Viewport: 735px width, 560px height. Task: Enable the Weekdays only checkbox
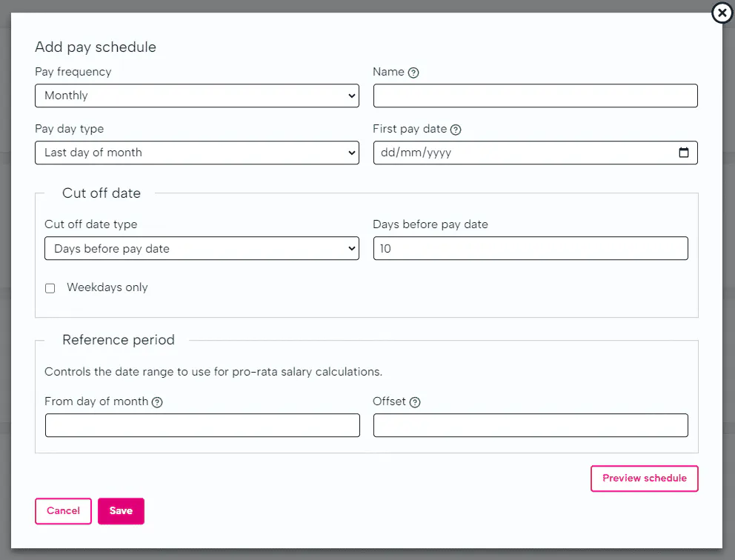[x=50, y=288]
